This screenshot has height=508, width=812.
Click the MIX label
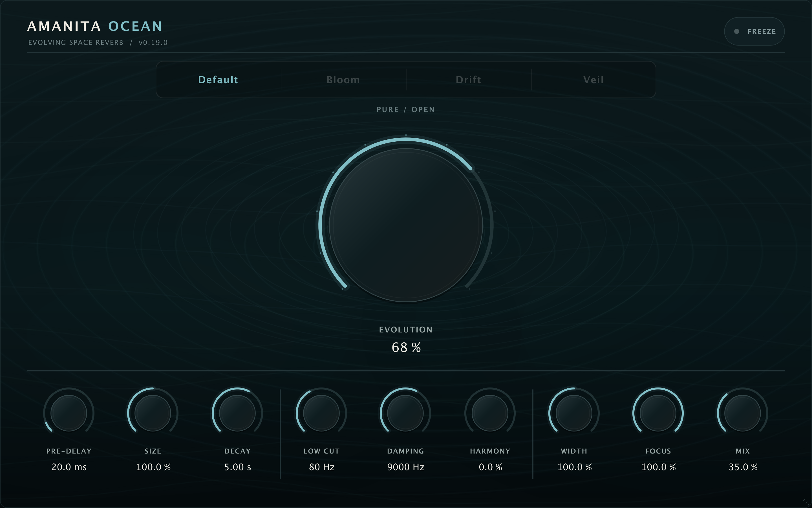coord(743,451)
